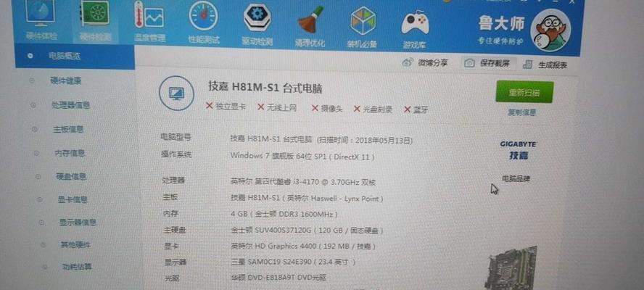Click the 微博分享 share icon
The image size is (644, 290).
[x=408, y=62]
